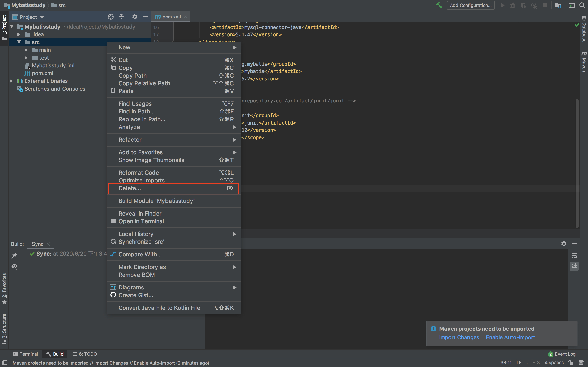588x367 pixels.
Task: Toggle scroll to end in Build output
Action: pos(574,266)
